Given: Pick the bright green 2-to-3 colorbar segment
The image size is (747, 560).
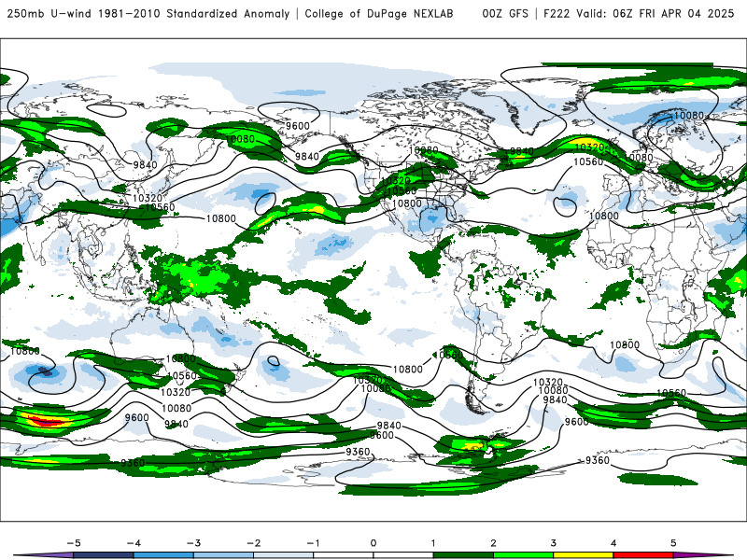Looking at the screenshot, I should click(x=524, y=555).
